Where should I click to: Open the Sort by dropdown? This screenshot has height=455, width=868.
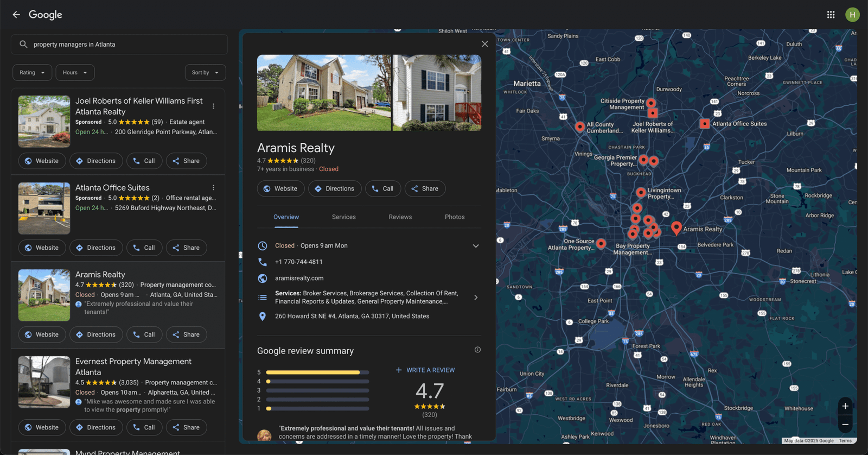pyautogui.click(x=205, y=73)
